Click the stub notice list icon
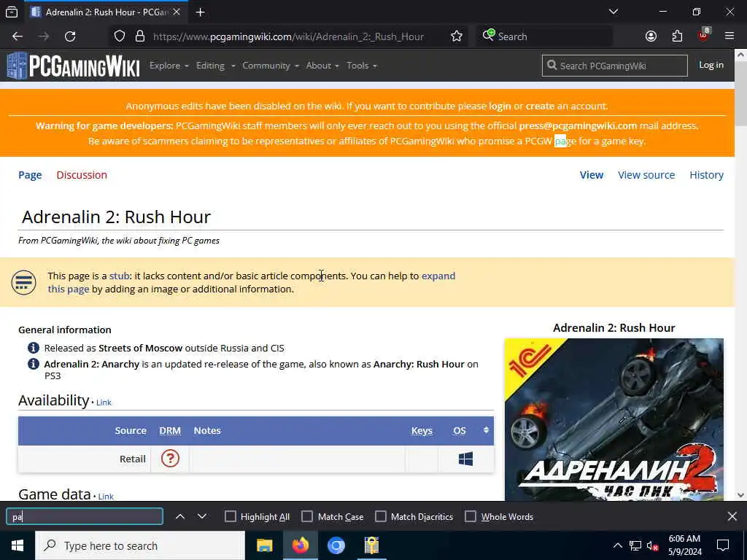Screen dimensions: 747x560 (23, 282)
